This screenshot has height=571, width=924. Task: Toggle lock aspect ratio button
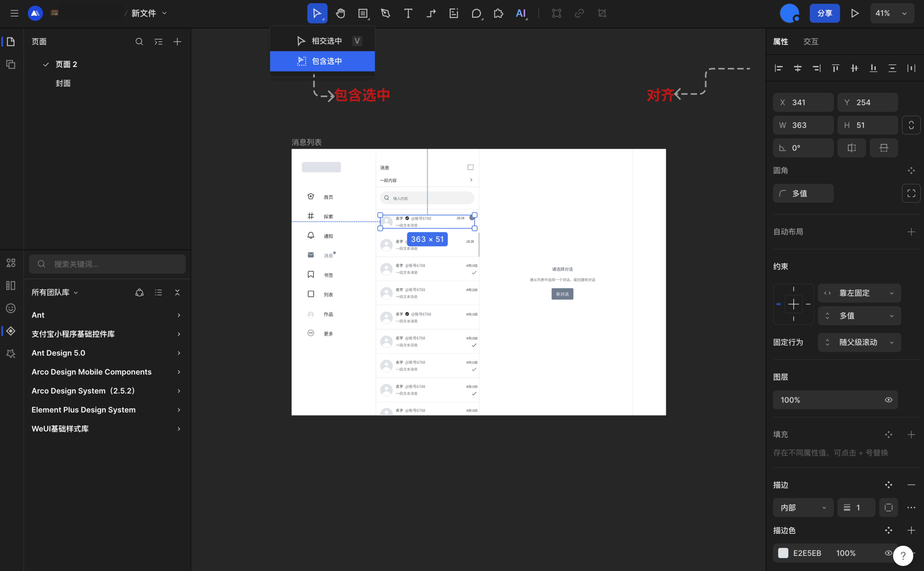tap(911, 125)
